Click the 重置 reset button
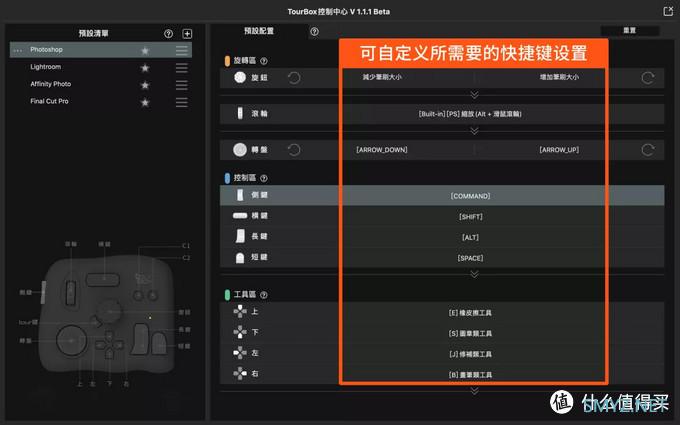 [630, 30]
